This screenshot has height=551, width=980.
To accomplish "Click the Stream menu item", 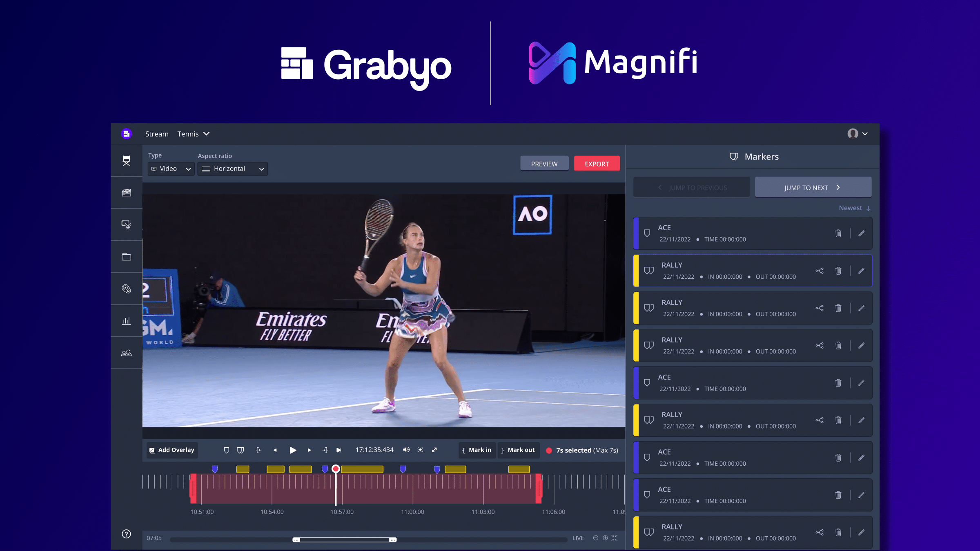I will coord(157,133).
